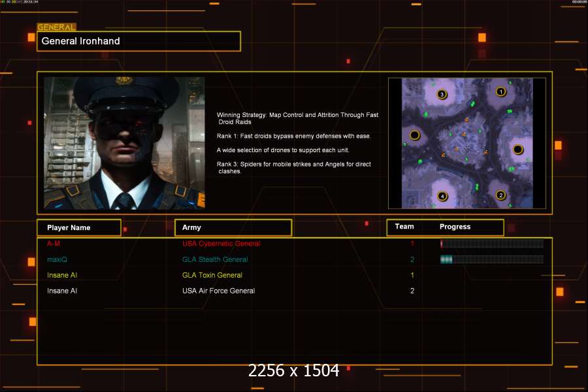Click the Winning Strategy description text
588x392 pixels.
pos(298,118)
